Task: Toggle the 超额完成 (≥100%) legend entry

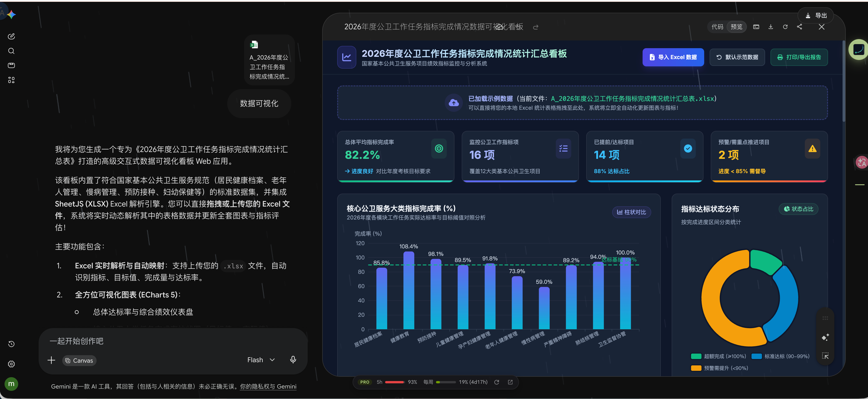Action: pyautogui.click(x=718, y=357)
